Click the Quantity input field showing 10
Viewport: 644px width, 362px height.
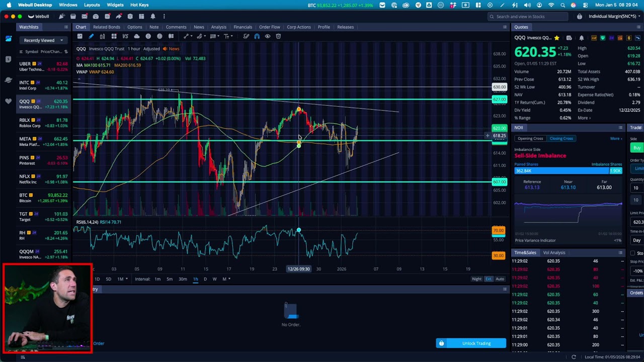click(x=637, y=188)
